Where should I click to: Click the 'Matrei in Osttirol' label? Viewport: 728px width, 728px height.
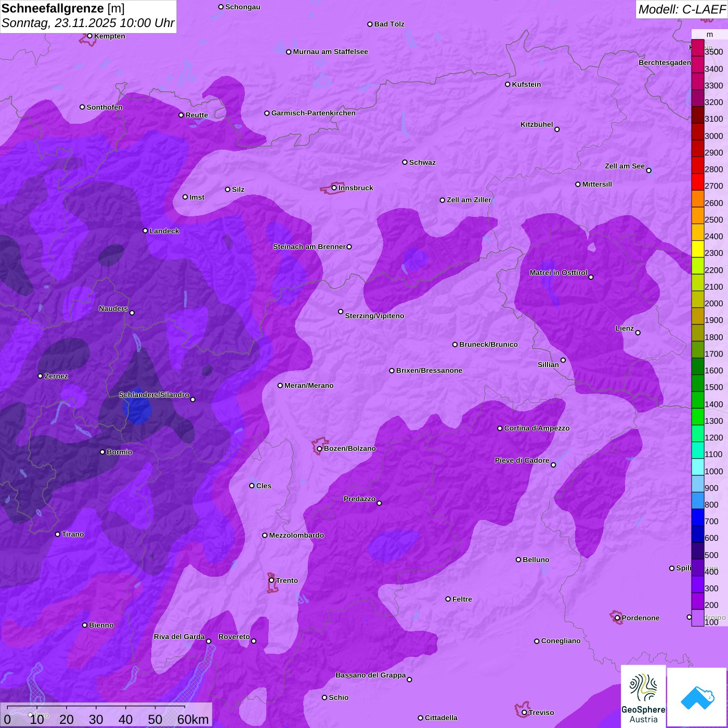(558, 272)
